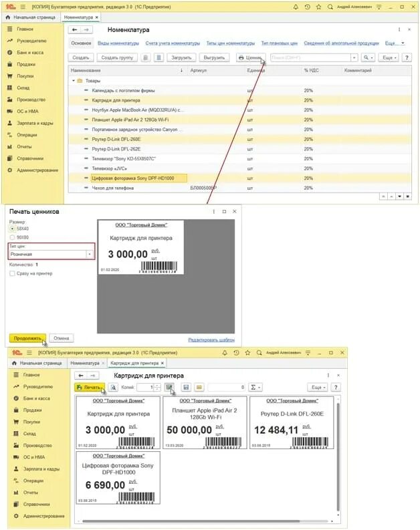This screenshot has height=530, width=420.
Task: Click the yellow Печать button
Action: (90, 388)
